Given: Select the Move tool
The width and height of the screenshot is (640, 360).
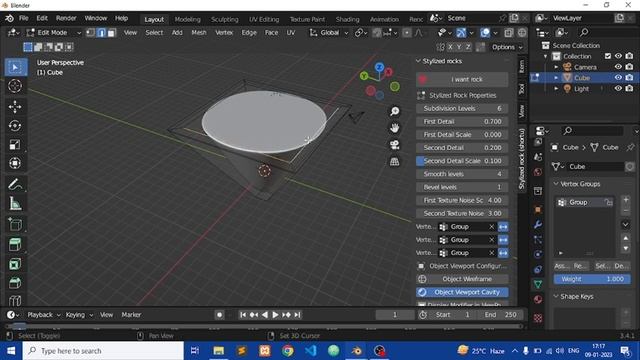Looking at the screenshot, I should (15, 107).
